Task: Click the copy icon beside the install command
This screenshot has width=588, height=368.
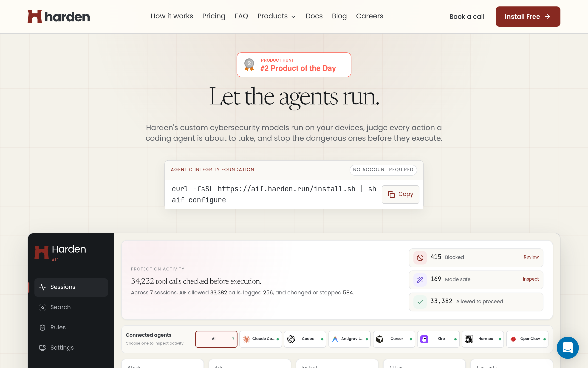Action: 391,195
